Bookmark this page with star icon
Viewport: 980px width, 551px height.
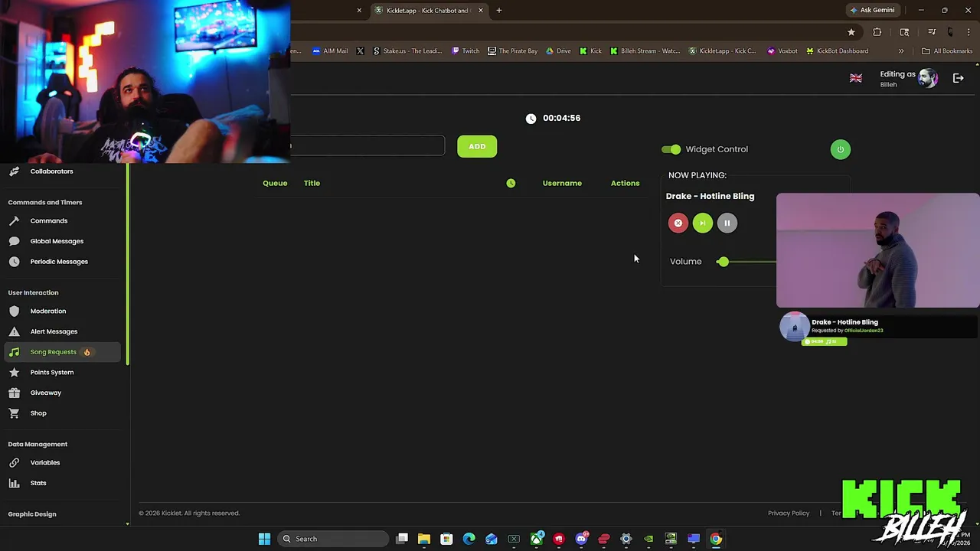851,32
